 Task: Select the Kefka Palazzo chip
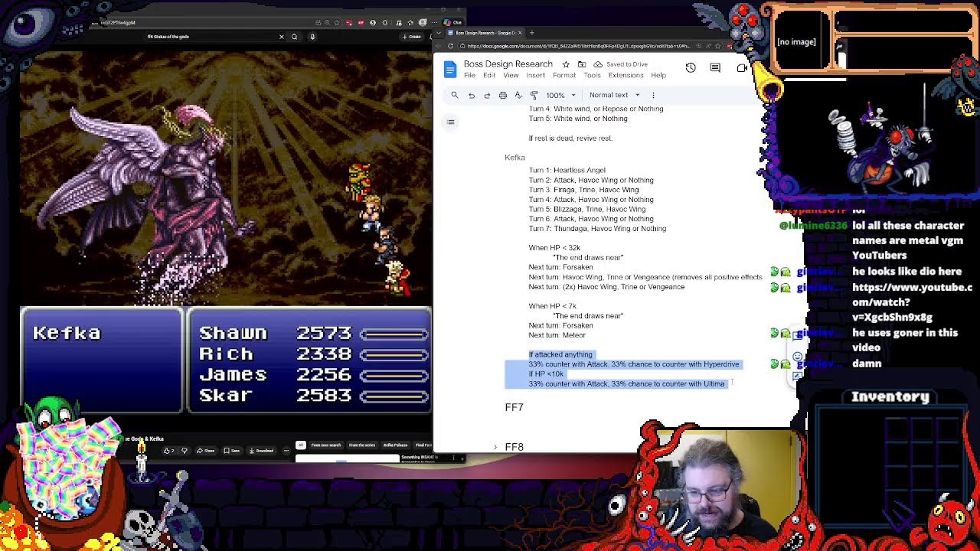pyautogui.click(x=396, y=445)
